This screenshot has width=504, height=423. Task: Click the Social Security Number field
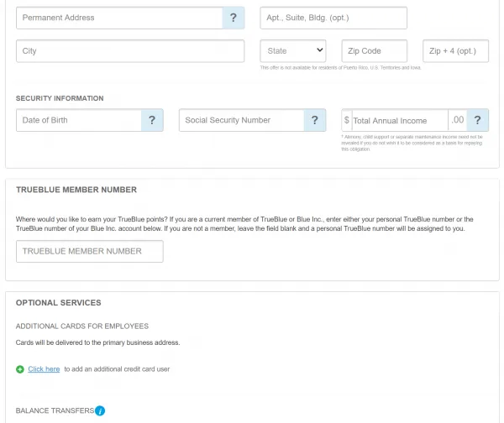[x=241, y=120]
